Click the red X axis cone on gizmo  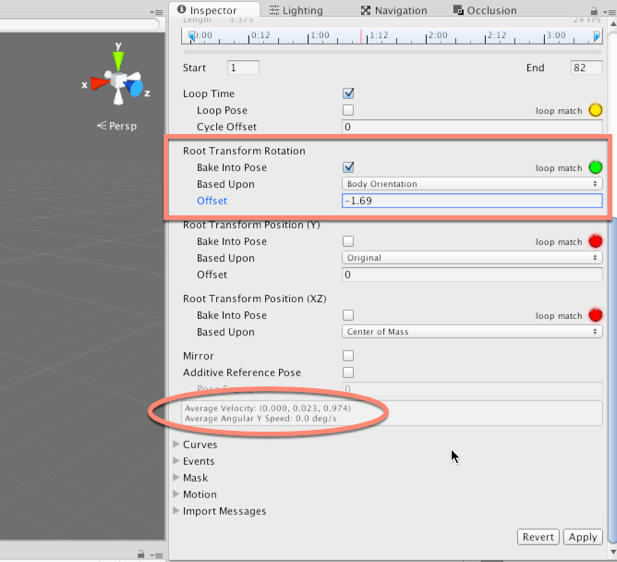pos(99,84)
